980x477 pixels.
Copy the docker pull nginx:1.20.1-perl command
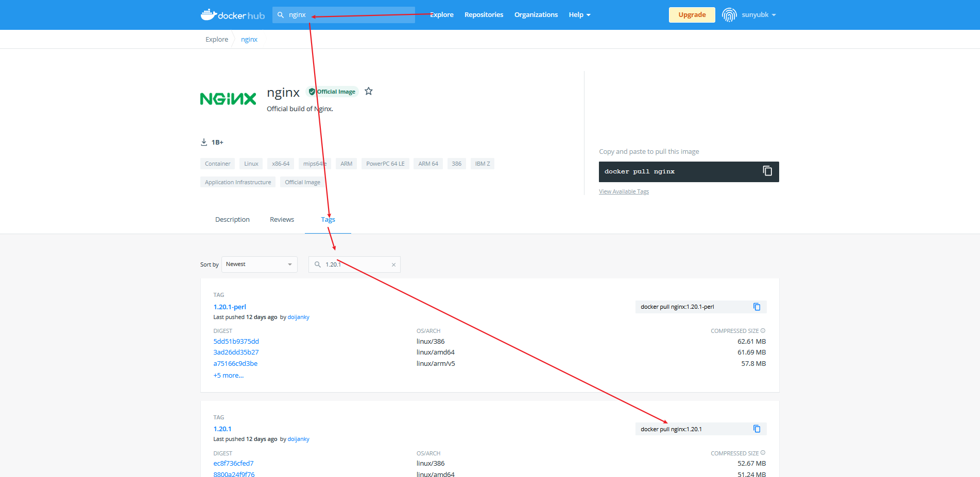[x=757, y=307]
